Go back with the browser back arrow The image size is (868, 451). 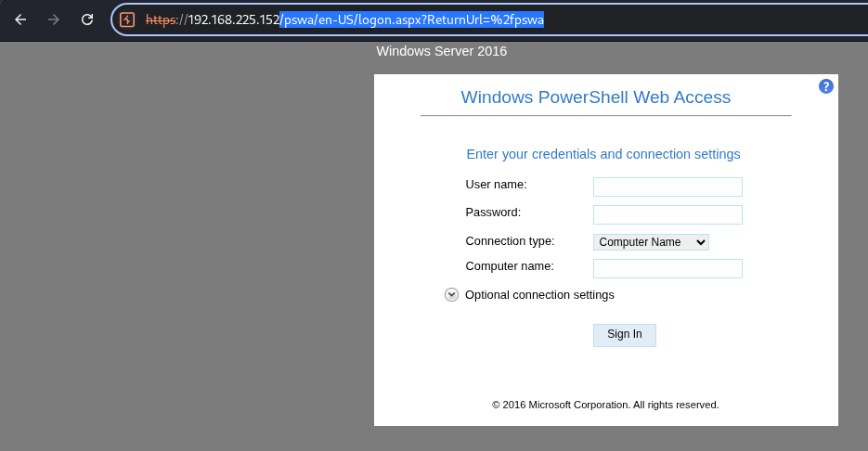click(20, 19)
